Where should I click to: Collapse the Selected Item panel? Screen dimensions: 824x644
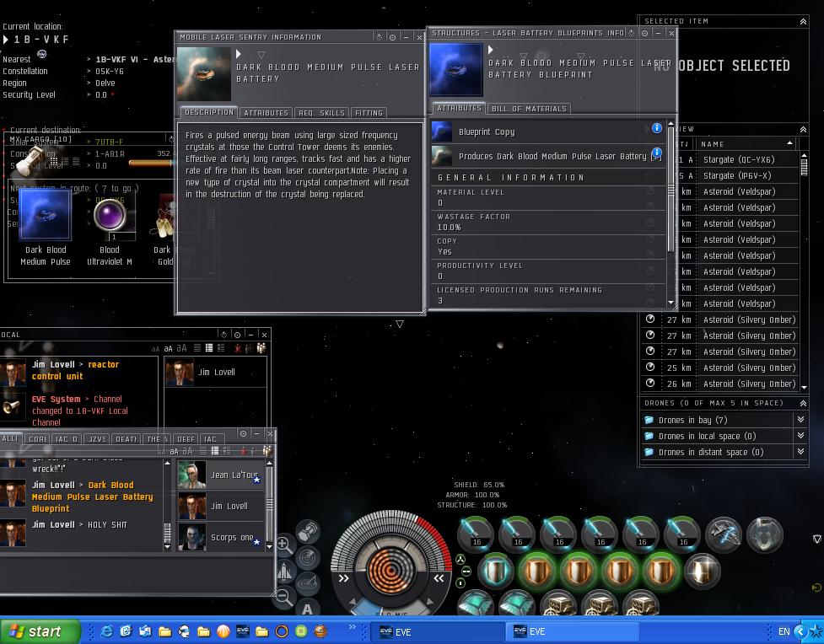point(803,22)
